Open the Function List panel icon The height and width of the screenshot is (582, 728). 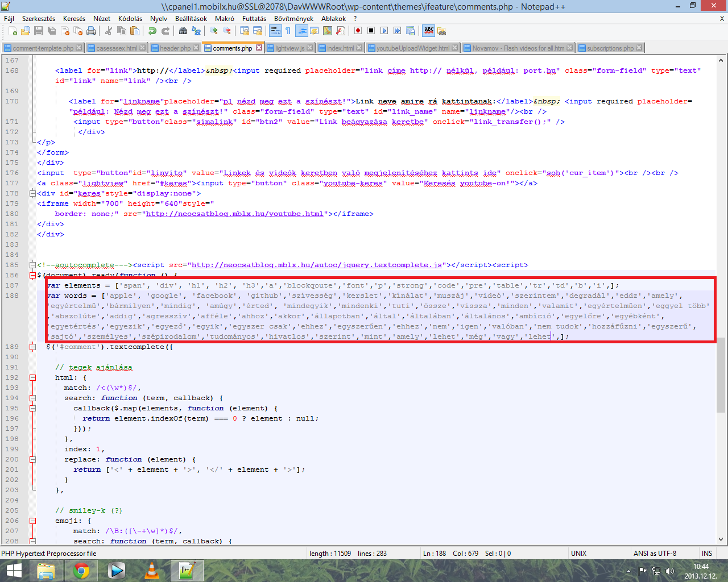pyautogui.click(x=340, y=31)
